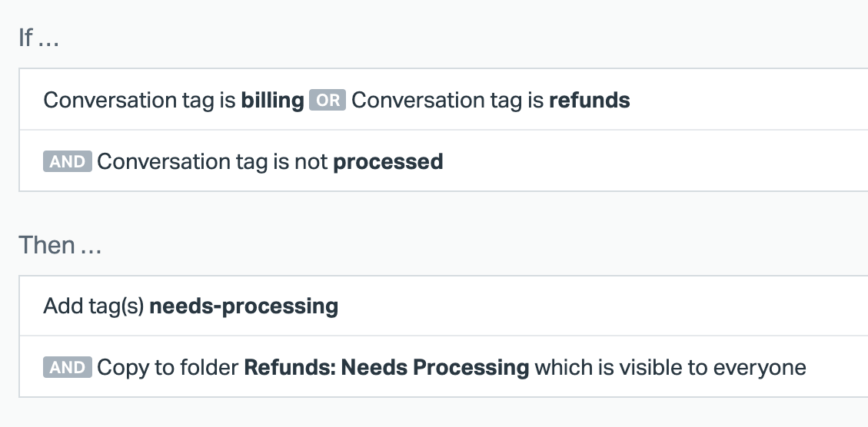The image size is (868, 427).
Task: Click 'which is visible to everyone' text
Action: [670, 367]
